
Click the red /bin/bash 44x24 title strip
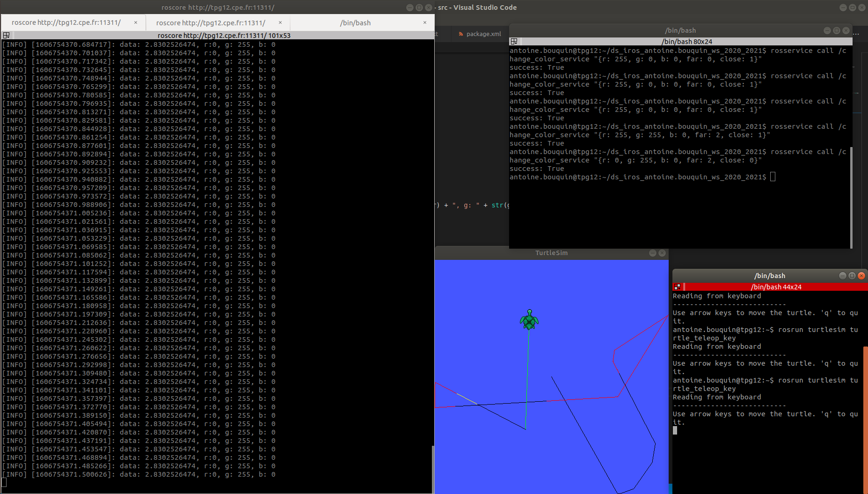[x=776, y=287]
